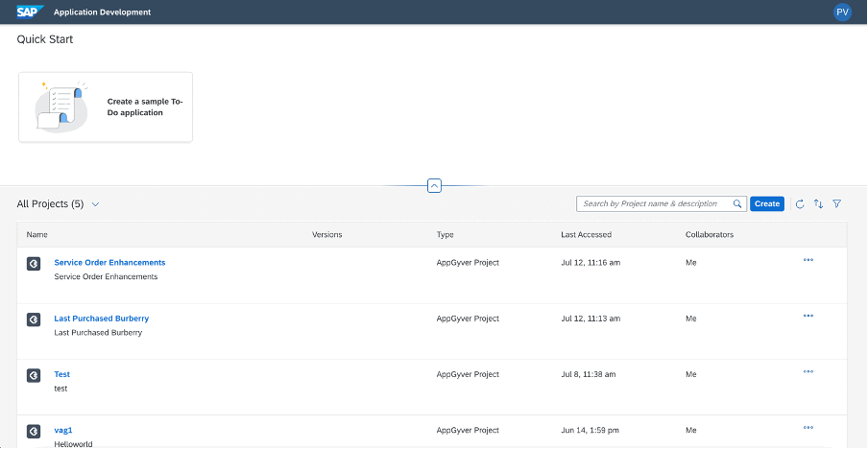Open the sort projects icon

click(818, 204)
